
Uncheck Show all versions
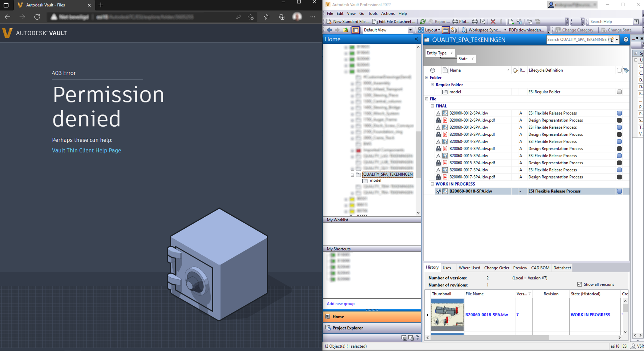tap(580, 284)
